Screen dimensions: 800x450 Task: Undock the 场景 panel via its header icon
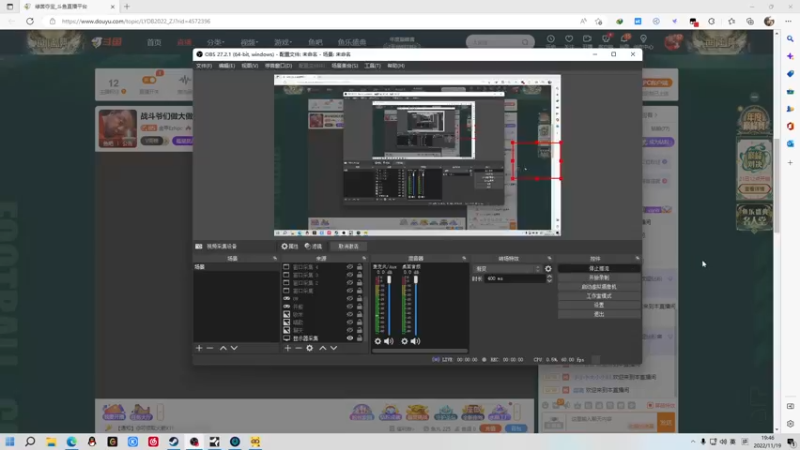(275, 258)
